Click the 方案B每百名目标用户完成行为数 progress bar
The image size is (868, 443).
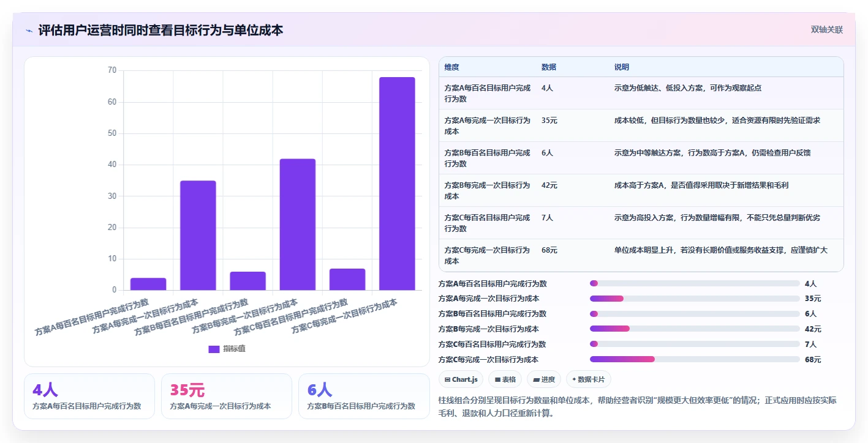(695, 314)
